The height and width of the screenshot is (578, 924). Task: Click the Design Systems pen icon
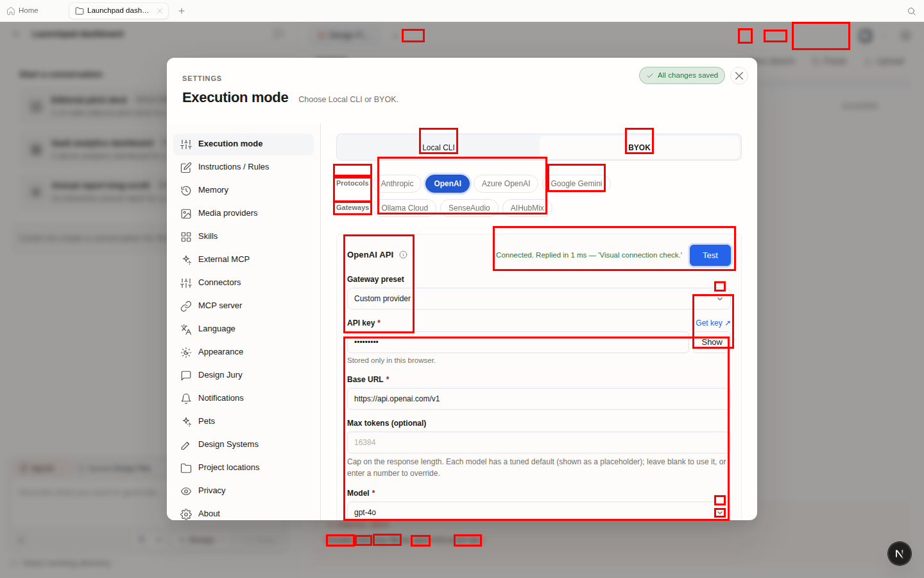(186, 445)
